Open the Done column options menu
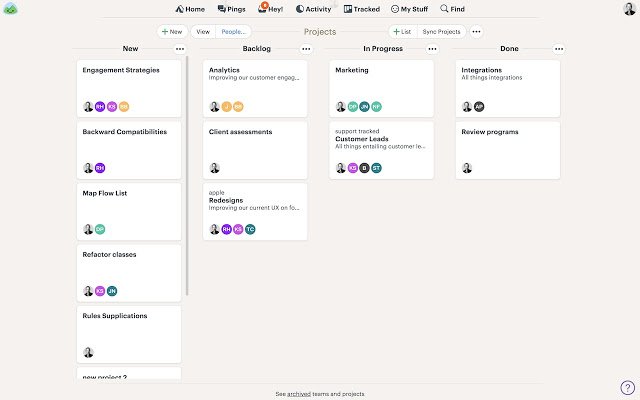640x400 pixels. [x=559, y=49]
